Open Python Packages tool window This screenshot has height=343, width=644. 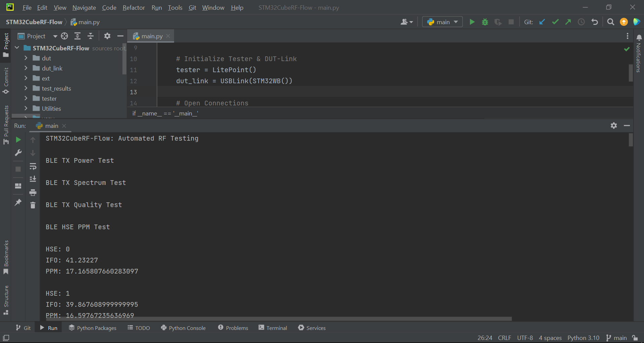point(93,328)
